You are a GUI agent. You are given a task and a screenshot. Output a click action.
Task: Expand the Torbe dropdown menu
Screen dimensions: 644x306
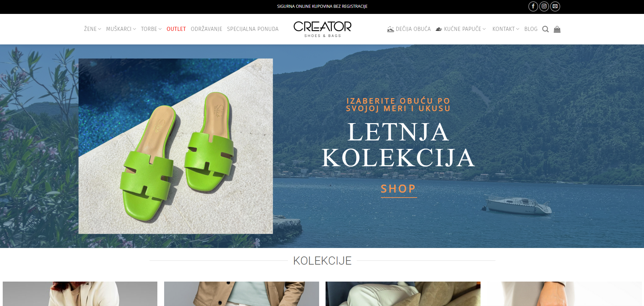tap(151, 29)
